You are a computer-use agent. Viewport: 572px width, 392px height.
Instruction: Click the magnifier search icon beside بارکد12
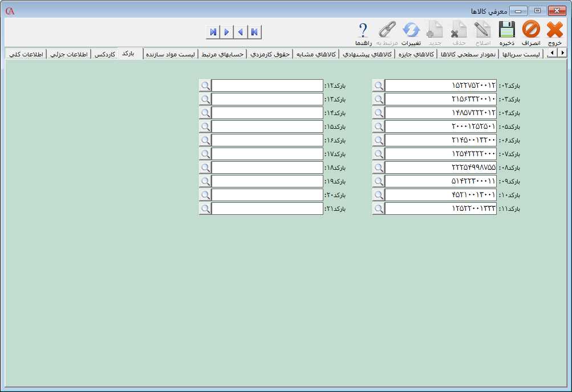(205, 85)
